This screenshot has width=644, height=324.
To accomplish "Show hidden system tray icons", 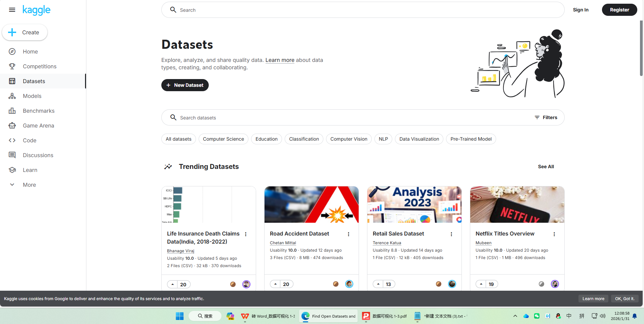I will 515,316.
